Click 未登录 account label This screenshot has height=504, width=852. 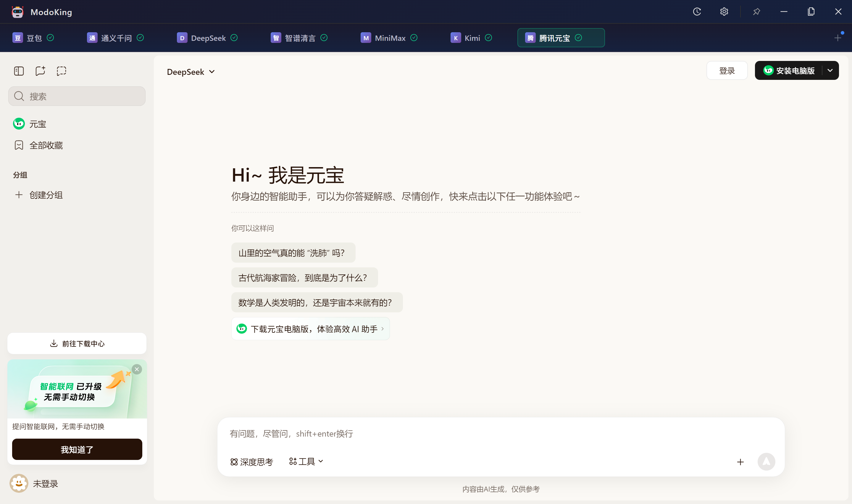click(46, 483)
